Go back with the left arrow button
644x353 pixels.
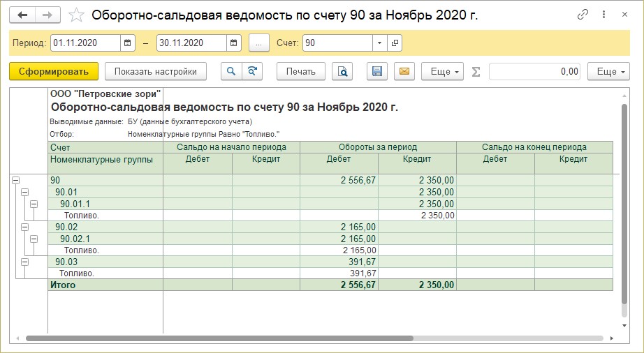22,15
